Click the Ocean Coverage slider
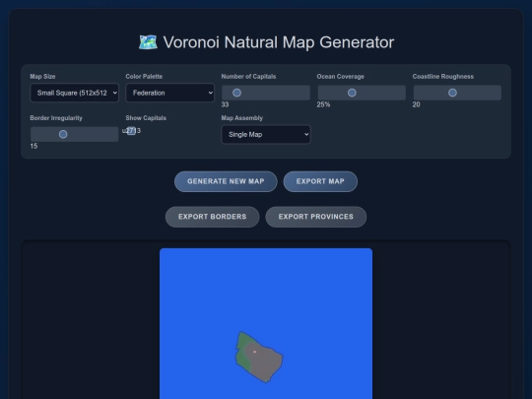The image size is (532, 399). (362, 93)
